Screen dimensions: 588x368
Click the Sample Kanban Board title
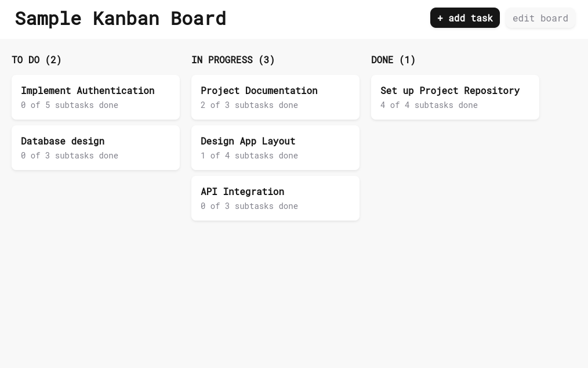click(120, 18)
